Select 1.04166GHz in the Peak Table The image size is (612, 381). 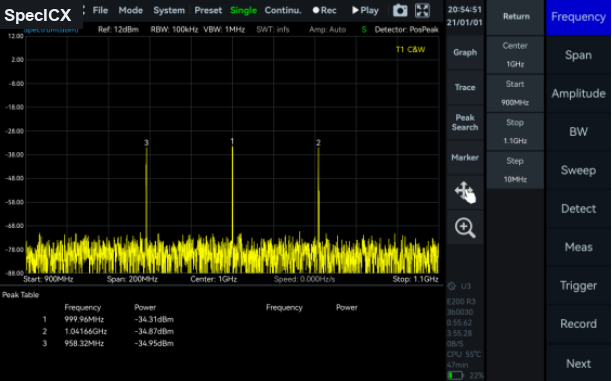click(x=86, y=332)
